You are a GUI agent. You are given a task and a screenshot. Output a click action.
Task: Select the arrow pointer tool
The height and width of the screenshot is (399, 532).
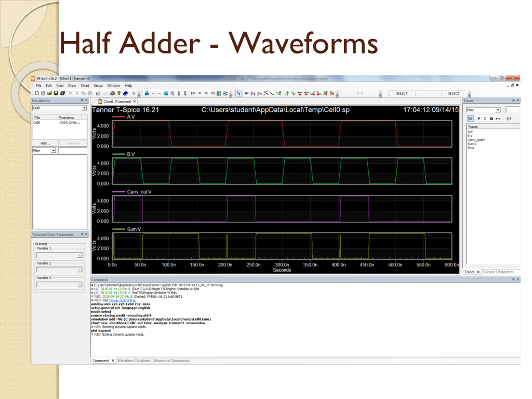(x=238, y=93)
